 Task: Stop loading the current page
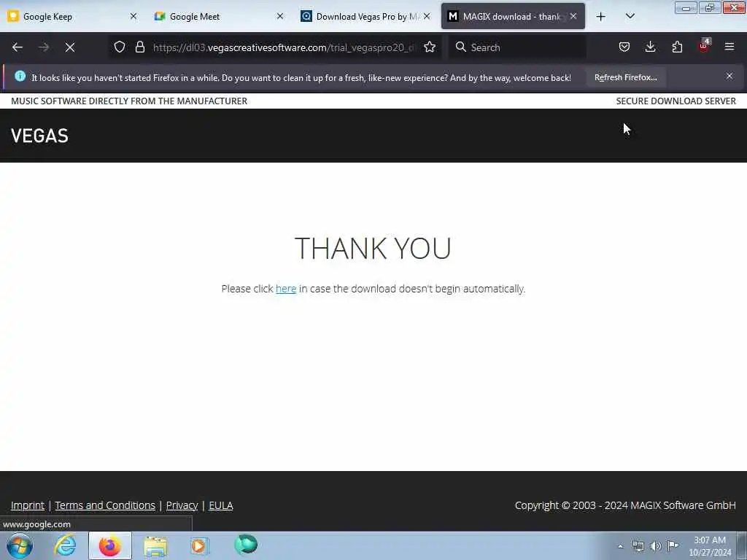pyautogui.click(x=70, y=47)
